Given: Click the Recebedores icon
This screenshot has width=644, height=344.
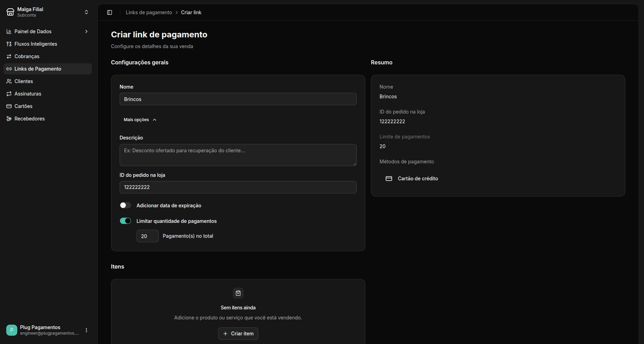Looking at the screenshot, I should point(9,119).
